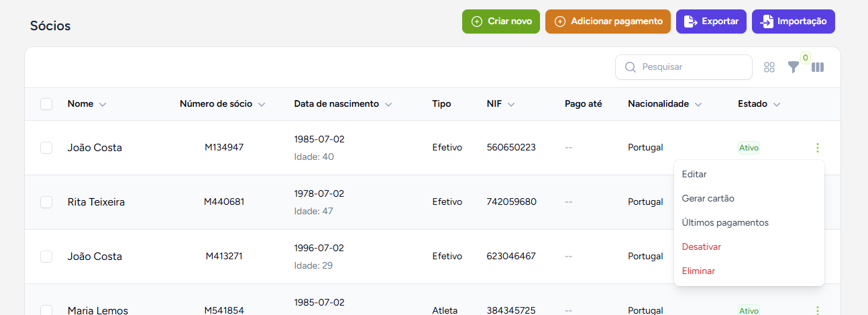
Task: Click the export file icon
Action: (x=690, y=21)
